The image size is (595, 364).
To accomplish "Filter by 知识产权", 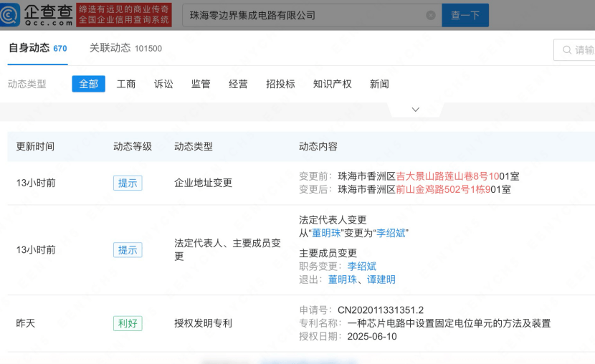I will pos(332,84).
